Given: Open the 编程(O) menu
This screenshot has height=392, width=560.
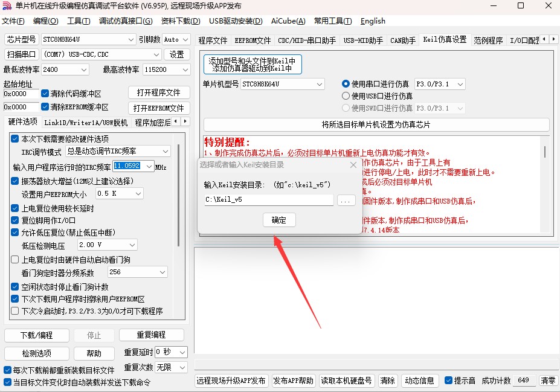Looking at the screenshot, I should [46, 21].
